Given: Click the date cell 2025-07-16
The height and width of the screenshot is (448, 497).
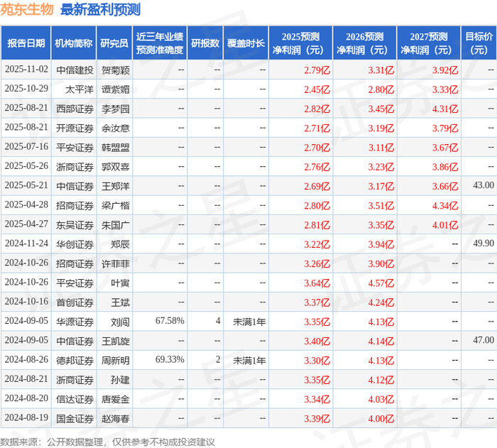Looking at the screenshot, I should [26, 146].
